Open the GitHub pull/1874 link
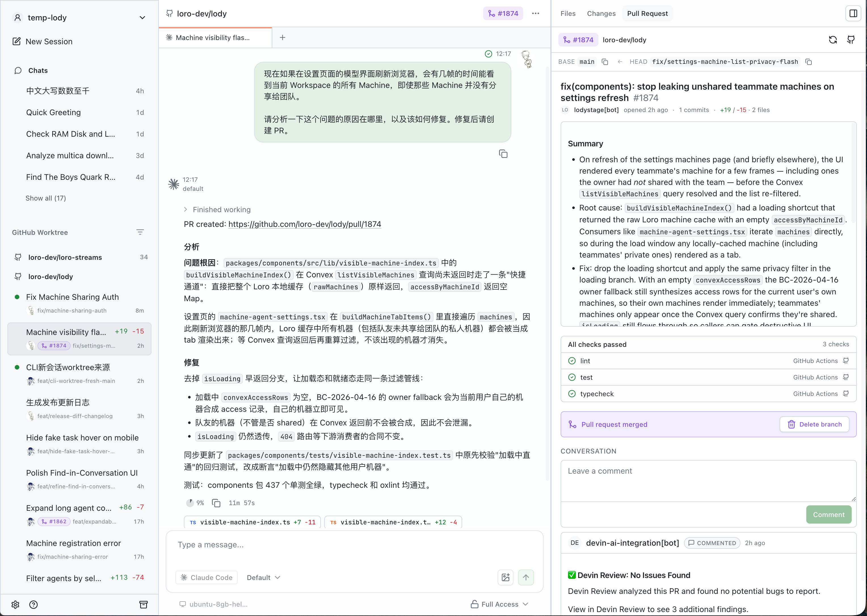 [304, 224]
